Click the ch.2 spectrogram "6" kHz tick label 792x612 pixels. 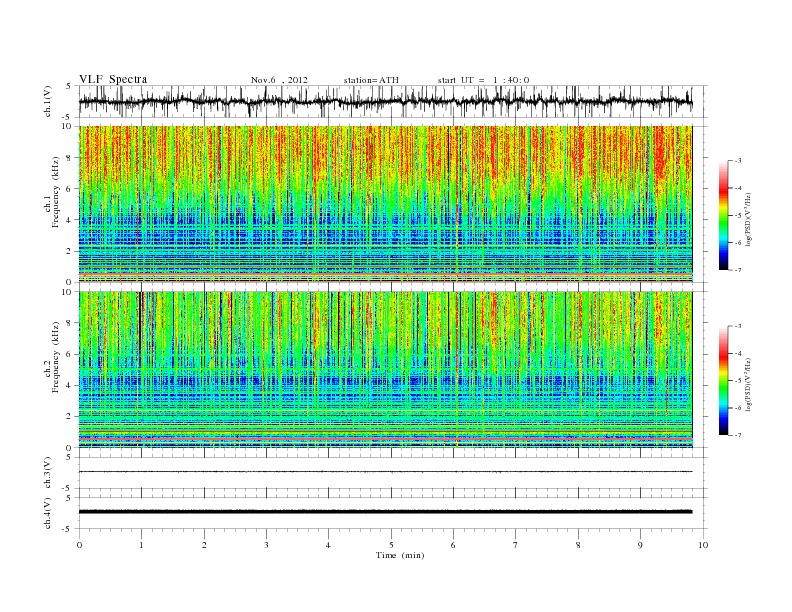pos(70,354)
